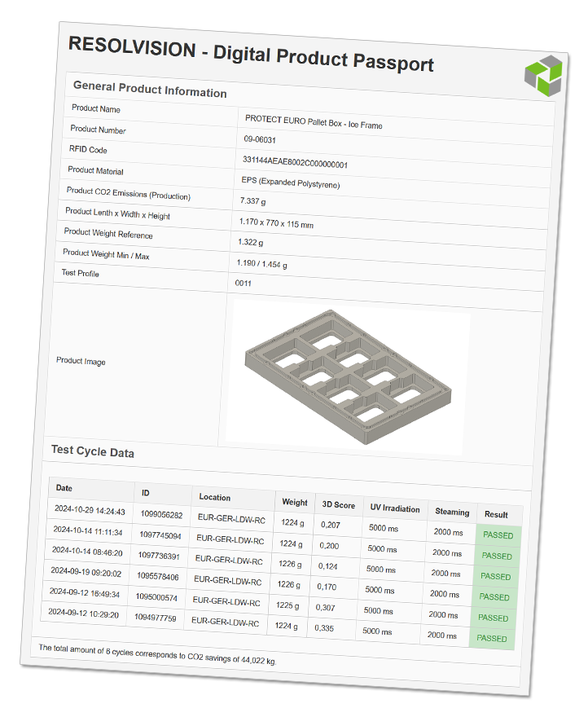Viewport: 588px width, 717px height.
Task: Select 3D score 0,170
Action: click(x=327, y=587)
